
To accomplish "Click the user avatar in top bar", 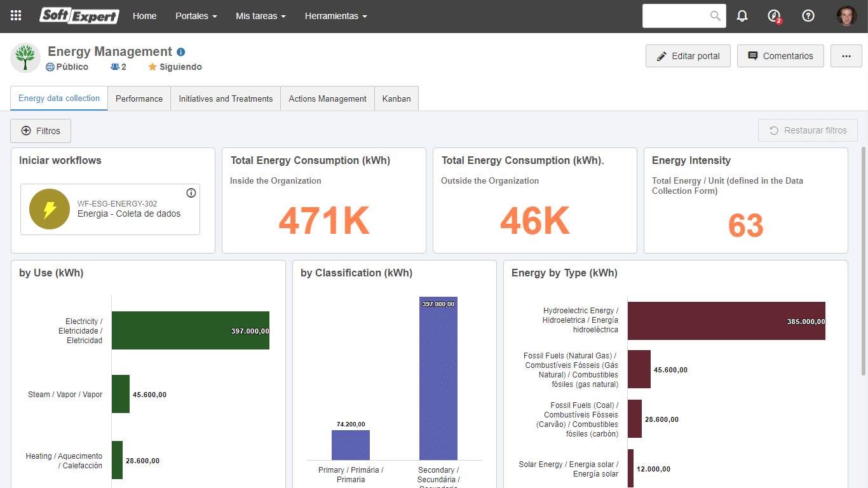I will pos(846,16).
